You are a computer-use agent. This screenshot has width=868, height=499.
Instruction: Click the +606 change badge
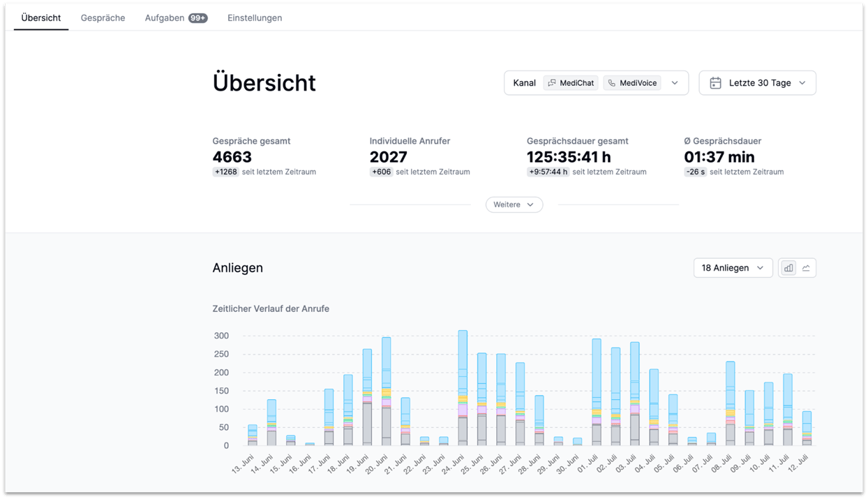click(381, 172)
